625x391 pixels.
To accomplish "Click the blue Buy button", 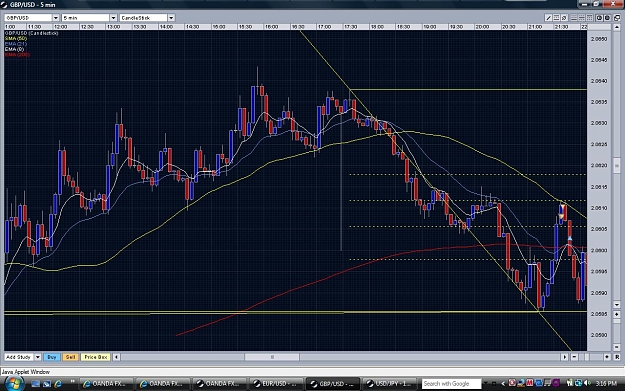I will [x=51, y=357].
